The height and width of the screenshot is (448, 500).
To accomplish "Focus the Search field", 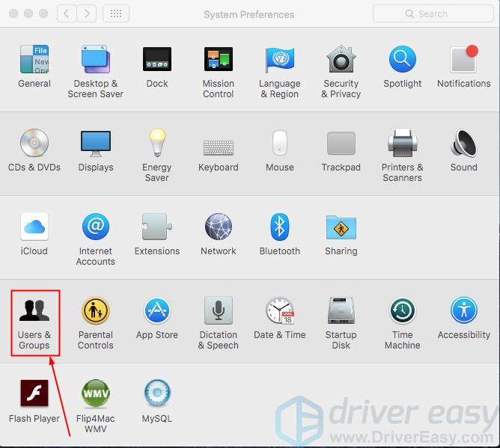I will coord(433,13).
